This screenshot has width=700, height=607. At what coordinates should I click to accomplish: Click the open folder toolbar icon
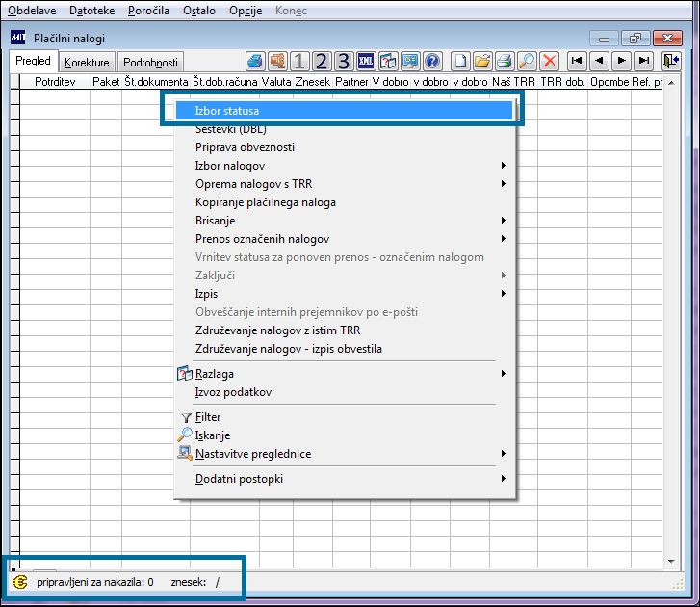click(x=482, y=62)
